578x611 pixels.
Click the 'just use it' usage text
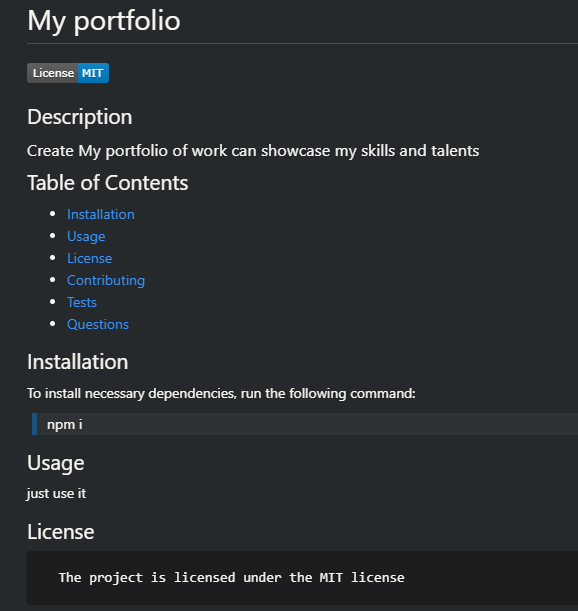click(x=57, y=494)
